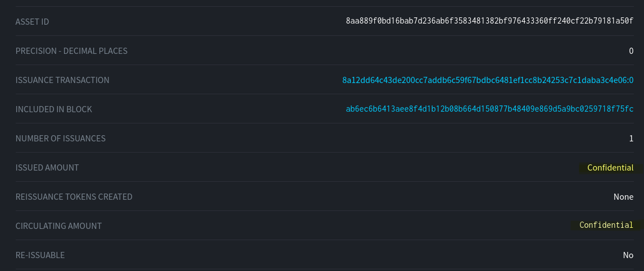Image resolution: width=644 pixels, height=271 pixels.
Task: Click the precision value 0
Action: [631, 51]
